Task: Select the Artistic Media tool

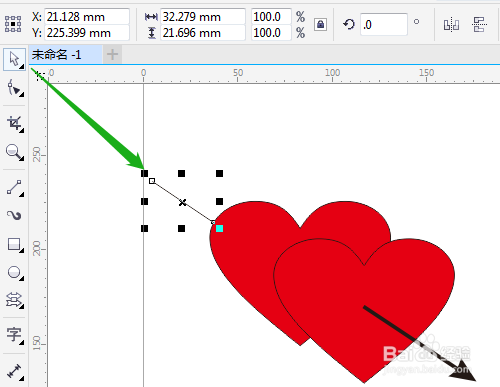Action: [x=14, y=216]
